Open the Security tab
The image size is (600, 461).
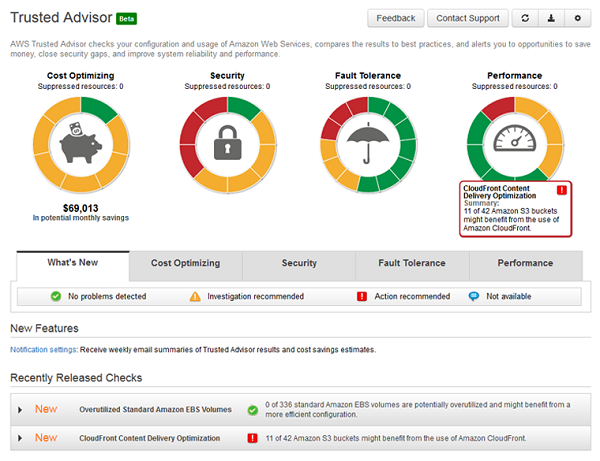point(299,266)
